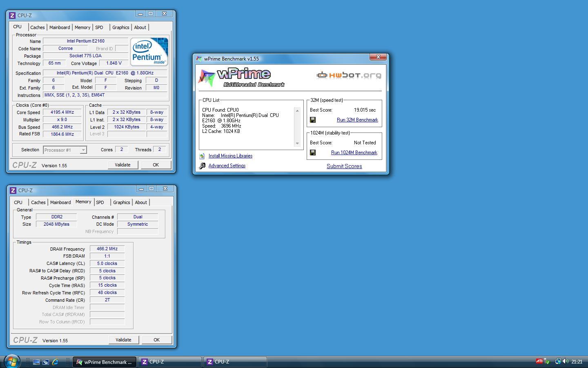Click the CPU-Z logo icon in top window title bar
Viewport: 588px width, 368px height.
12,16
